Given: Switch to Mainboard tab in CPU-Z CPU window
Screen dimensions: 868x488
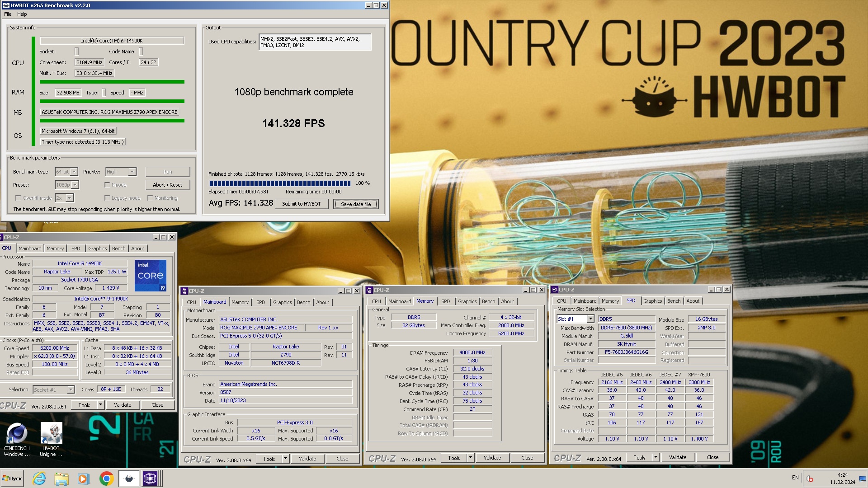Looking at the screenshot, I should [30, 249].
